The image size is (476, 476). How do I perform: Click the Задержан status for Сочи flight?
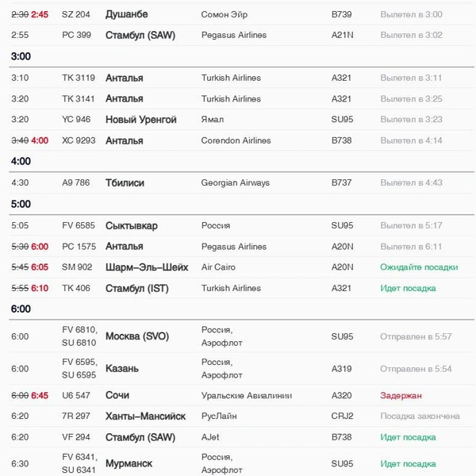click(401, 396)
